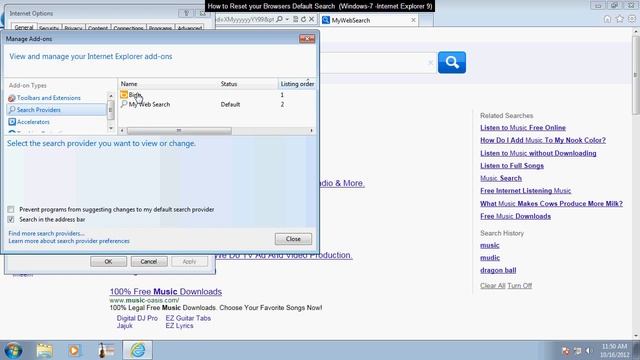
Task: Select My Web Search provider row
Action: pyautogui.click(x=217, y=104)
